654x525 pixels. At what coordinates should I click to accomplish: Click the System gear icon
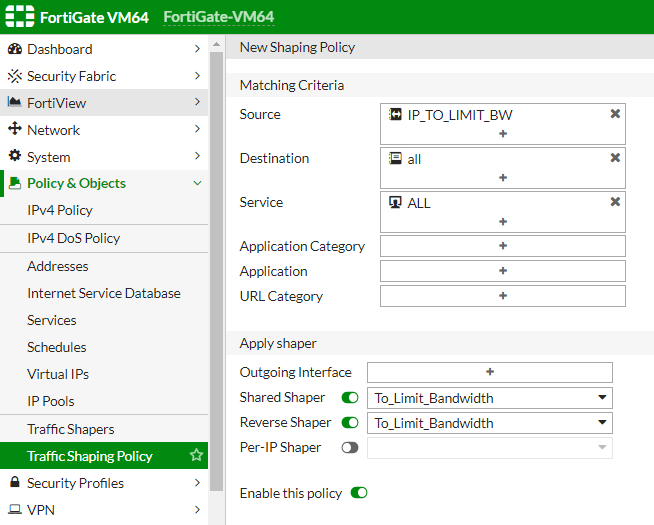[15, 156]
